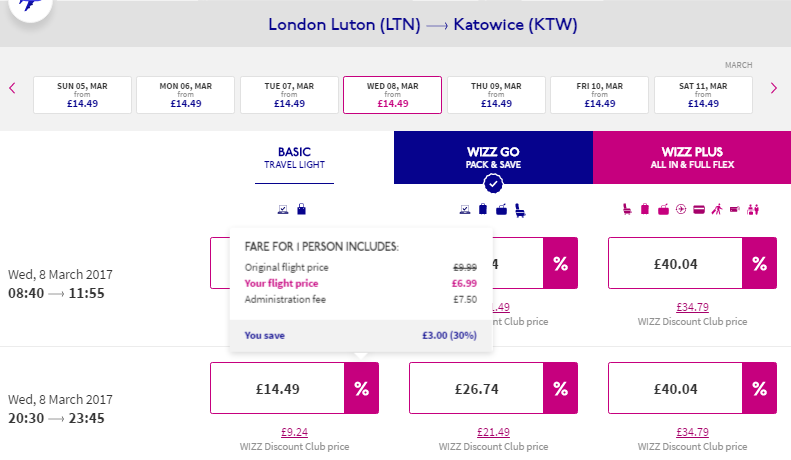Click the WIZZ Plus priority boarding icon
791x460 pixels.
point(717,209)
